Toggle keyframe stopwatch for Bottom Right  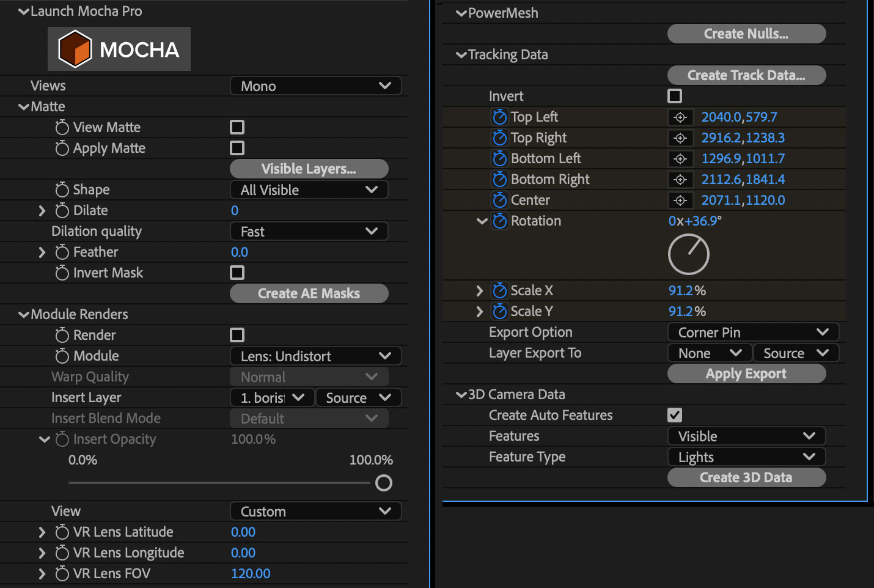pos(499,179)
